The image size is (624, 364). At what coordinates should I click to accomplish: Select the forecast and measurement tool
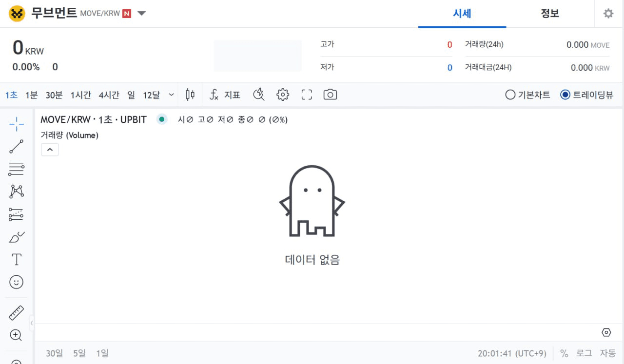(x=17, y=214)
